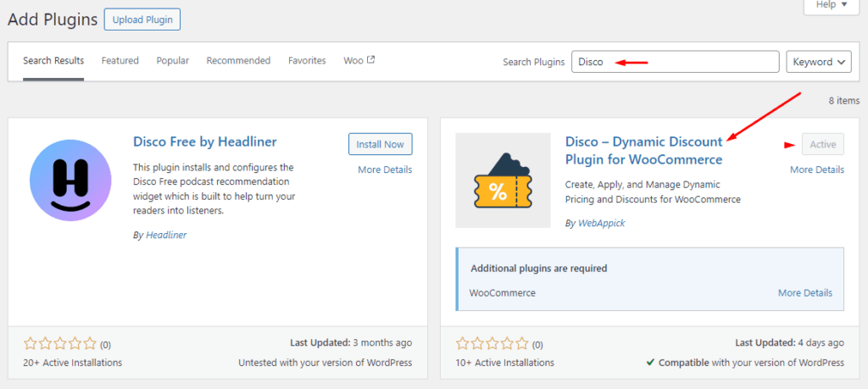This screenshot has width=868, height=389.
Task: Click the Search Plugins input field
Action: pos(675,62)
